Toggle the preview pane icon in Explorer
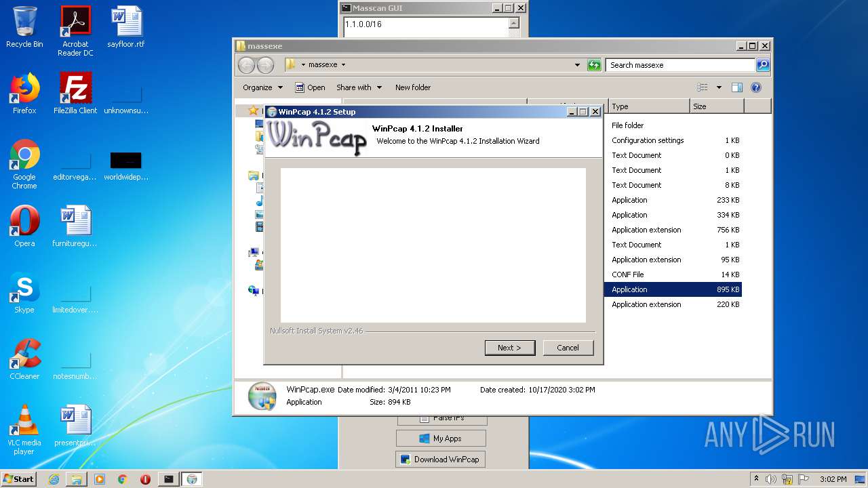The width and height of the screenshot is (868, 488). [x=737, y=87]
